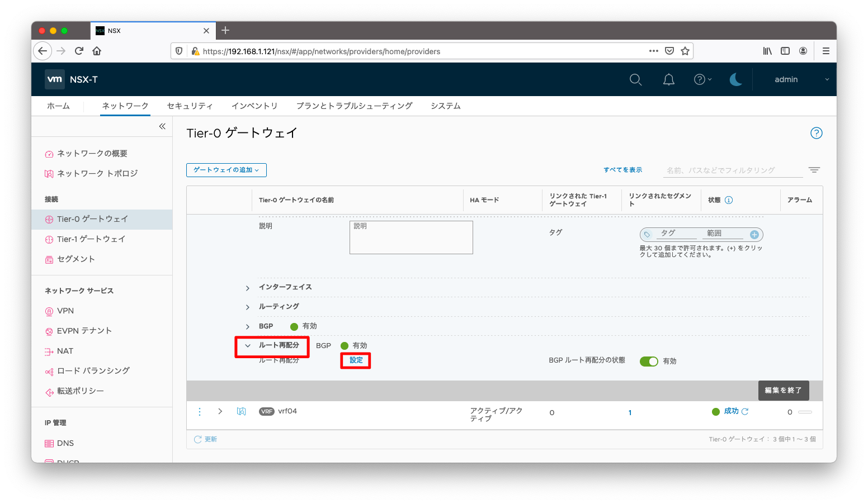Open linked segments count 1
The height and width of the screenshot is (504, 868).
630,413
